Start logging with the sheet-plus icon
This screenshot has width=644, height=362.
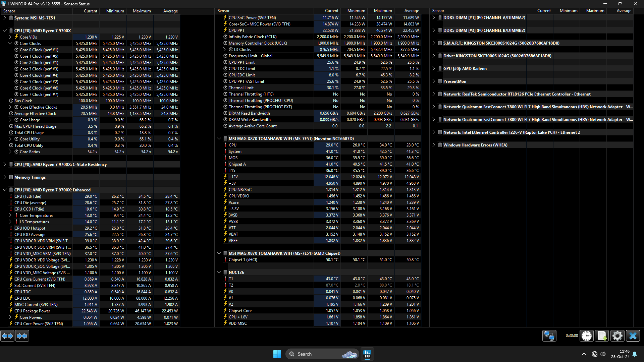coord(602,336)
